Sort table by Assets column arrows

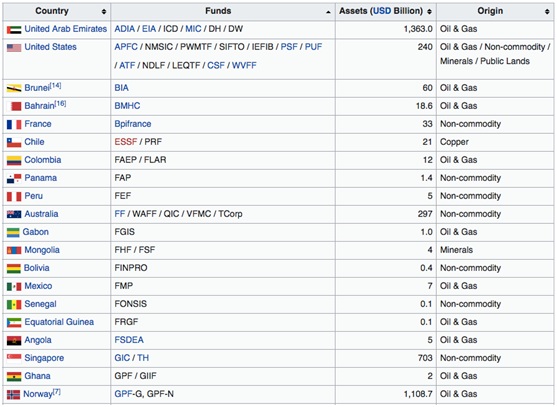pos(429,12)
